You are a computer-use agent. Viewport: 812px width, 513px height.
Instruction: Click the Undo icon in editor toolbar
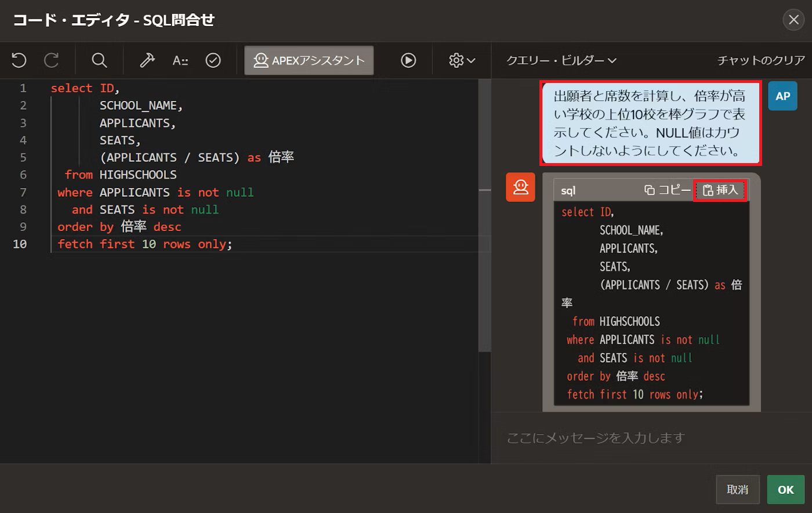[x=19, y=60]
